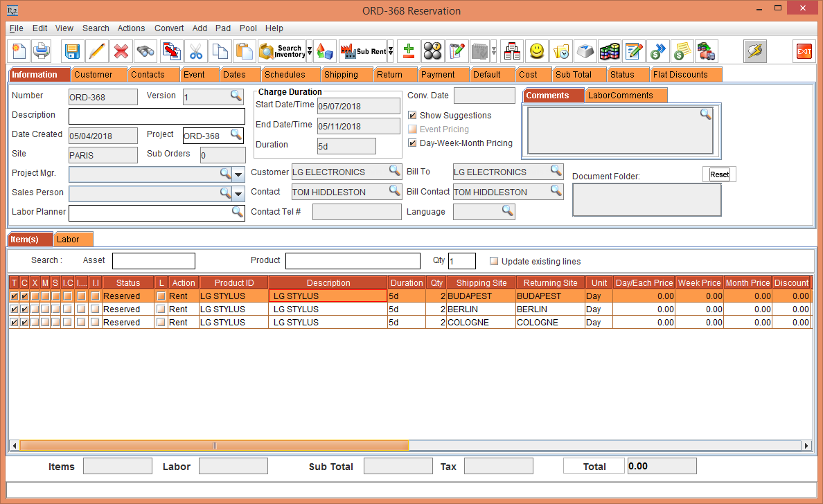
Task: Click the Reset button
Action: click(x=719, y=174)
